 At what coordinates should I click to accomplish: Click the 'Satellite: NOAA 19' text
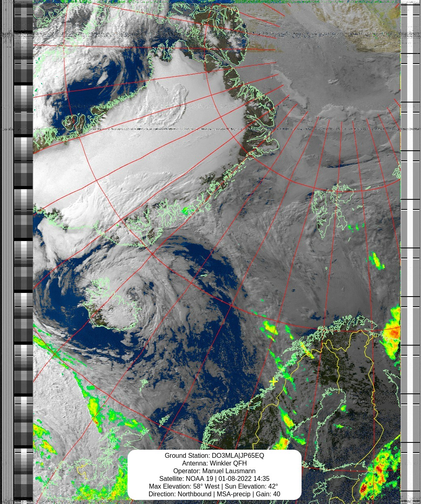pos(186,479)
